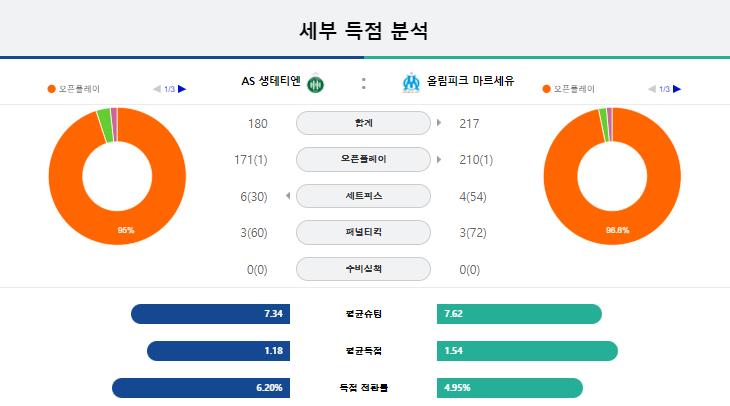
Task: Click green segment of left donut chart
Action: click(x=105, y=126)
